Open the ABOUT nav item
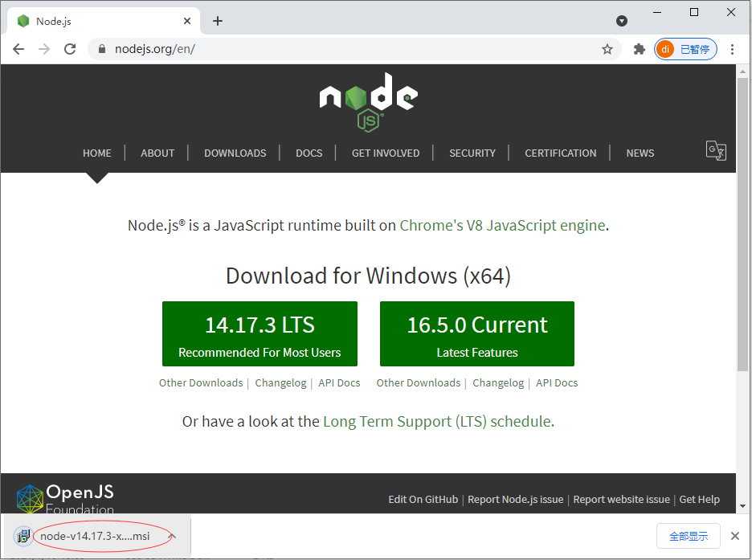Viewport: 752px width, 560px height. coord(157,153)
